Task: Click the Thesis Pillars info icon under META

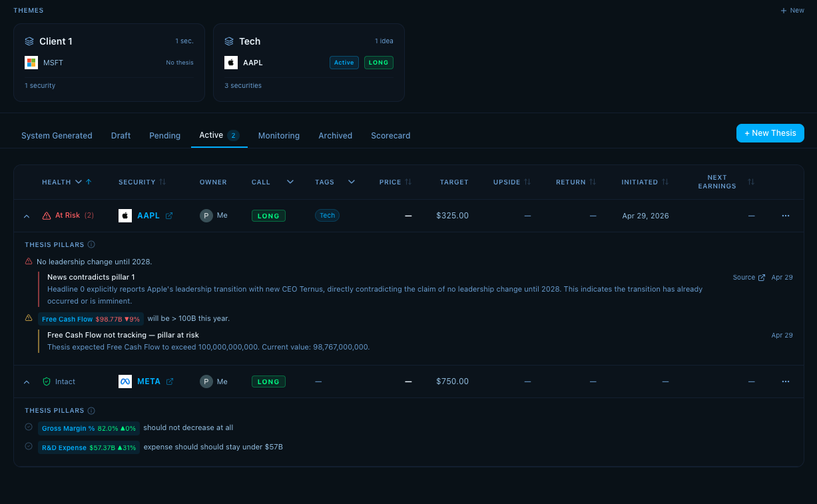Action: 91,411
